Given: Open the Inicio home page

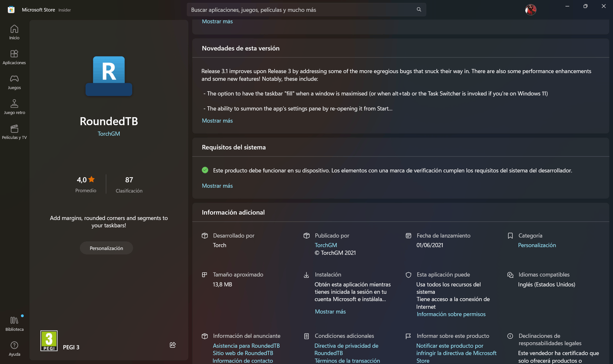Looking at the screenshot, I should pyautogui.click(x=14, y=32).
